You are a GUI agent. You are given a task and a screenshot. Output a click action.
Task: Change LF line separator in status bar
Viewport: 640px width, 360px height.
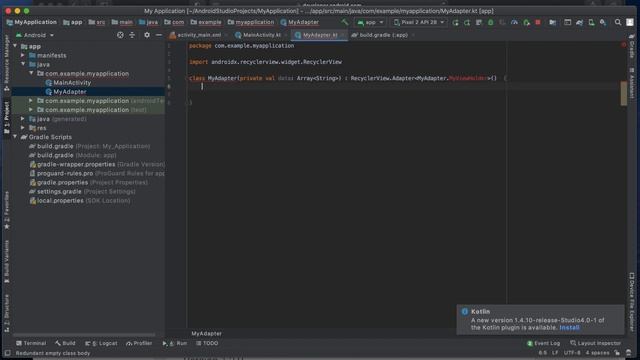555,353
